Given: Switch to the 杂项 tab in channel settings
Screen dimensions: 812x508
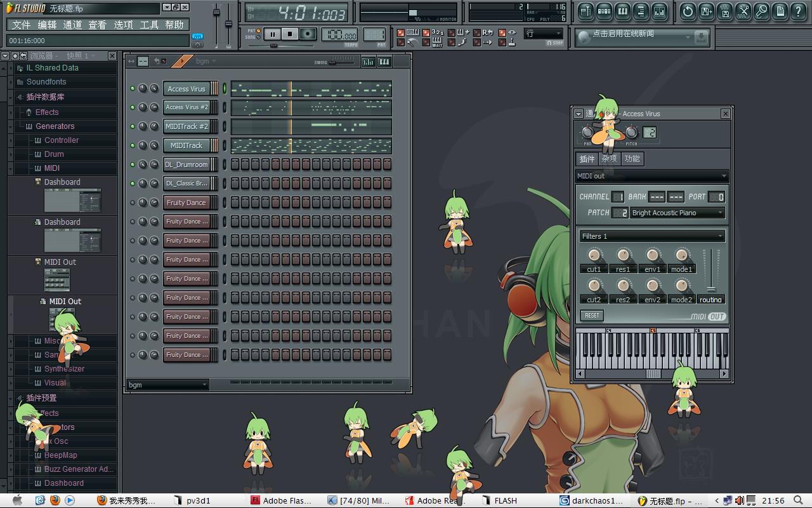Looking at the screenshot, I should 609,159.
